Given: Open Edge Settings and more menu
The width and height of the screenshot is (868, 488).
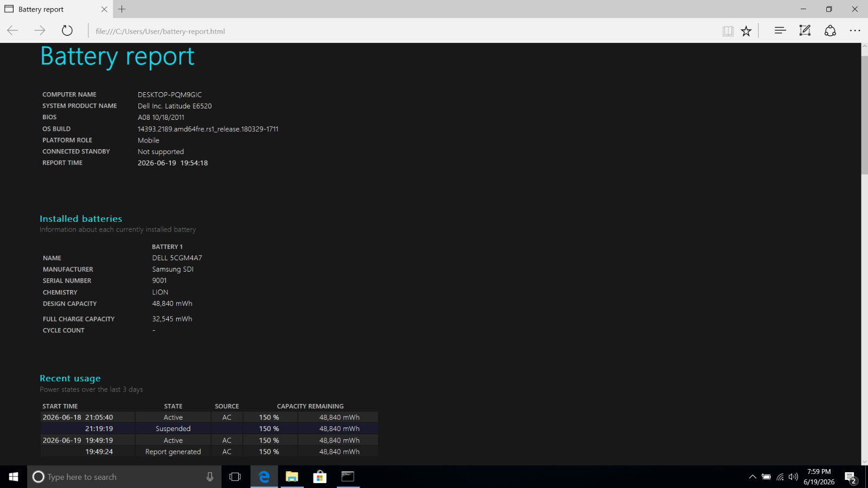Looking at the screenshot, I should [855, 31].
